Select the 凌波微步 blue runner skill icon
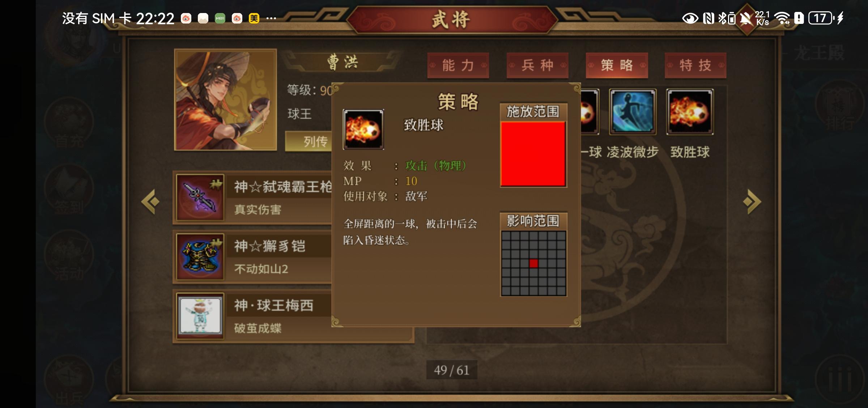Screen dimensions: 868x408 tap(633, 112)
